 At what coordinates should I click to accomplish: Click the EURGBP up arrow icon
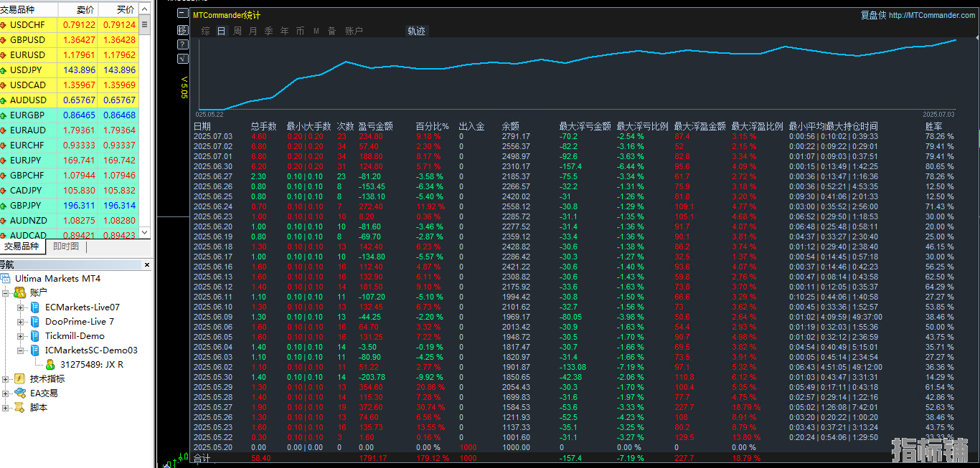point(4,115)
